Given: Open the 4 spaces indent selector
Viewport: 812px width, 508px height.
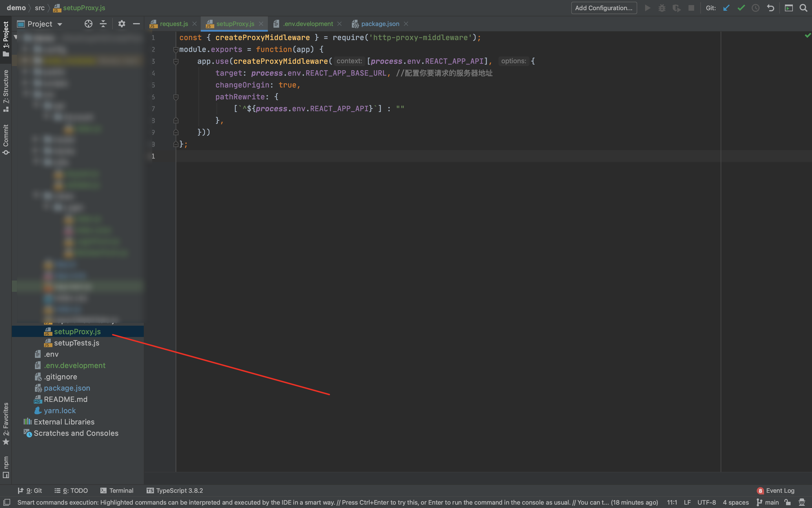Looking at the screenshot, I should (x=736, y=502).
